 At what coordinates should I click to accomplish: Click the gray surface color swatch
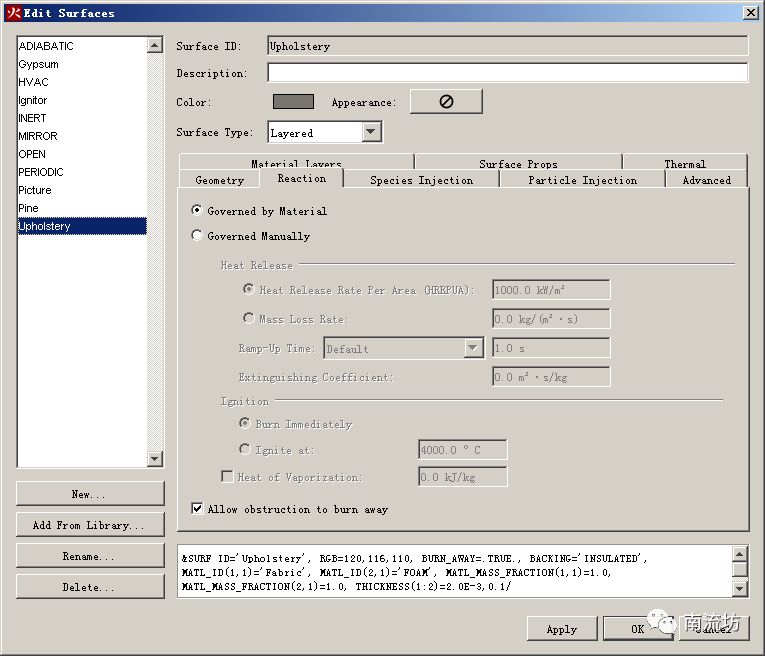pos(293,102)
